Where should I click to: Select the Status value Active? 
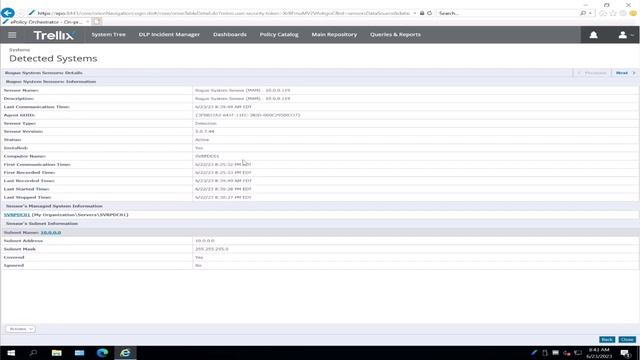(x=202, y=140)
